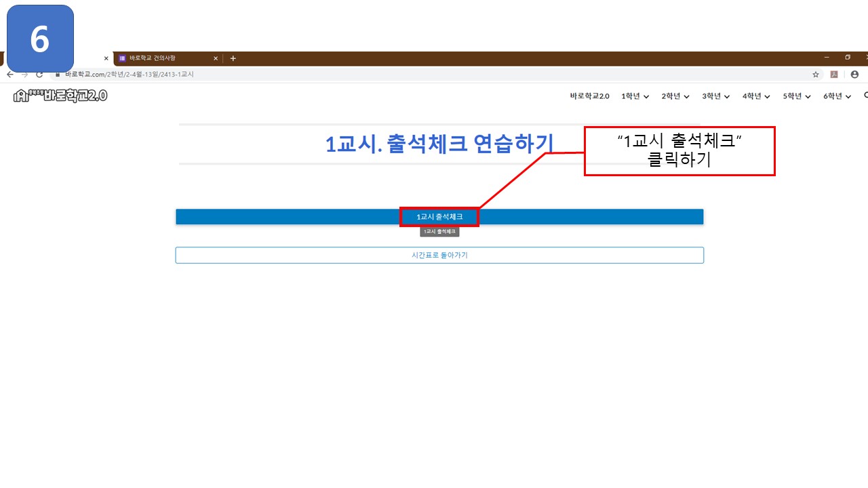Click the address bar URL
This screenshot has width=868, height=488.
(130, 75)
